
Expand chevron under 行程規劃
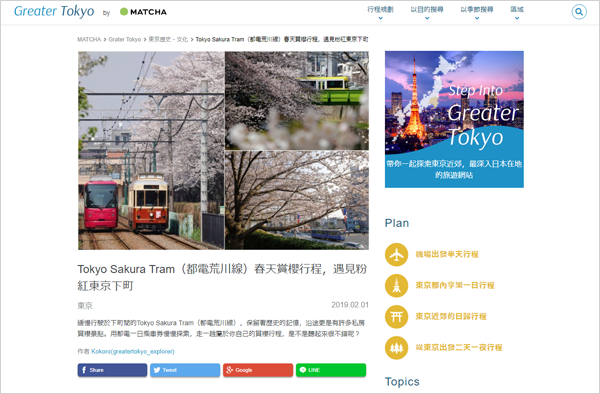point(380,18)
